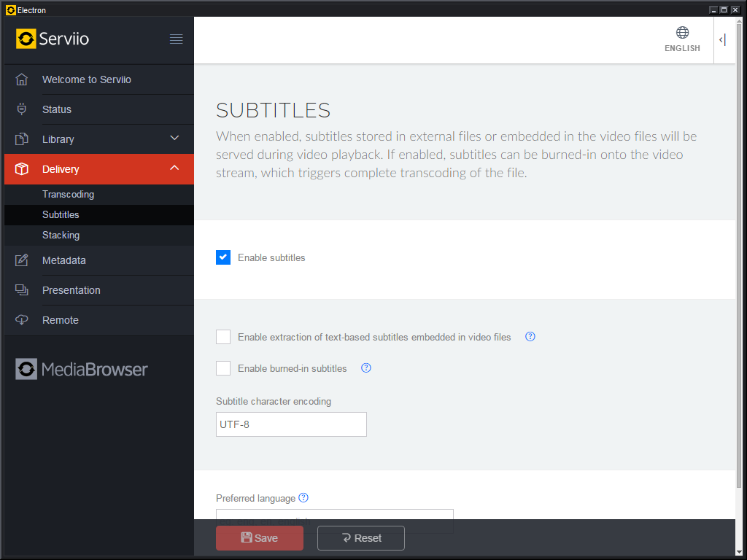The height and width of the screenshot is (560, 747).
Task: Click the globe language icon
Action: point(682,33)
